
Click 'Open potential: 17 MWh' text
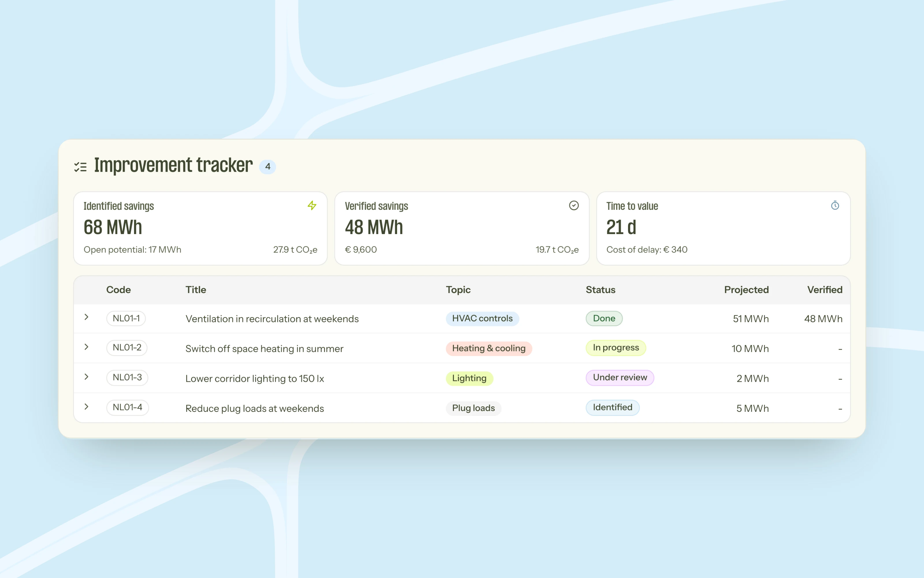coord(132,250)
